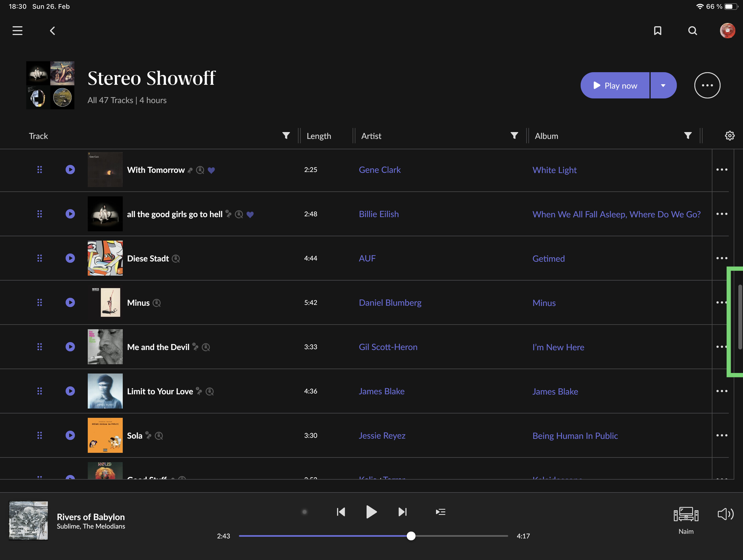
Task: Filter the Artist column
Action: point(514,136)
